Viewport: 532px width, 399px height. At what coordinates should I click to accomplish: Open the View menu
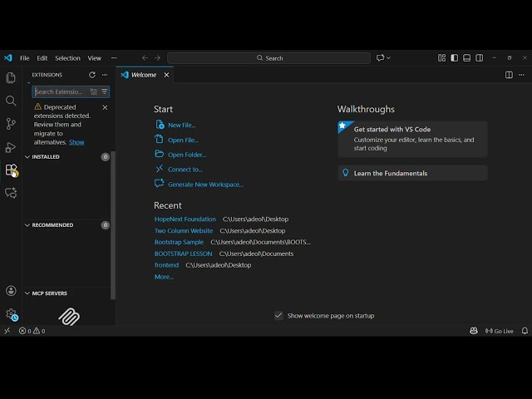tap(94, 58)
